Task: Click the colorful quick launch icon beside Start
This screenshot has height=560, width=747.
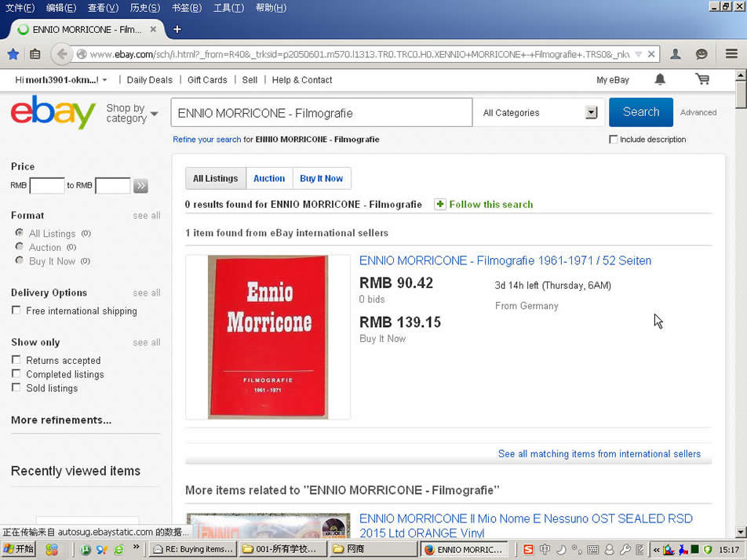Action: [x=52, y=550]
